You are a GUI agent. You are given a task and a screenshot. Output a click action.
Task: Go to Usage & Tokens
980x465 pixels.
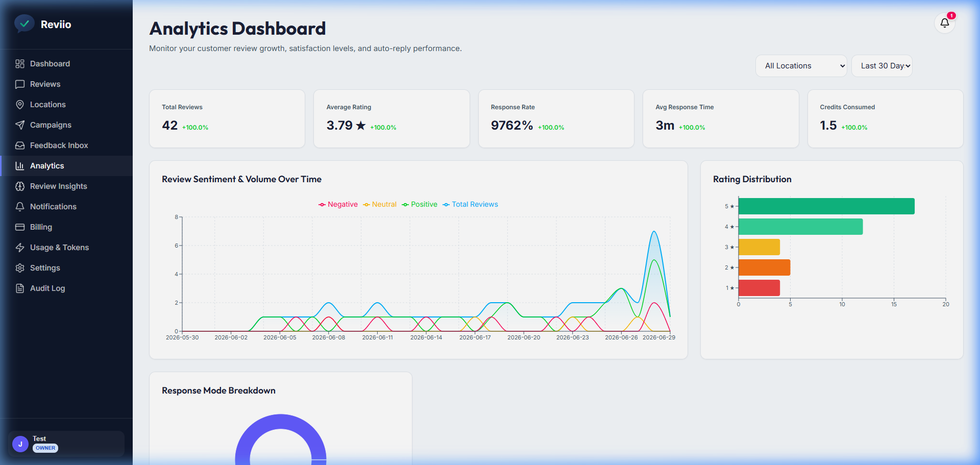(66, 248)
